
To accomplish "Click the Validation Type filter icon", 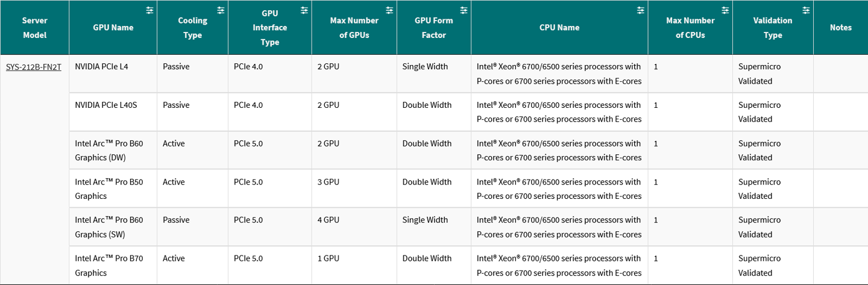I will (x=806, y=10).
